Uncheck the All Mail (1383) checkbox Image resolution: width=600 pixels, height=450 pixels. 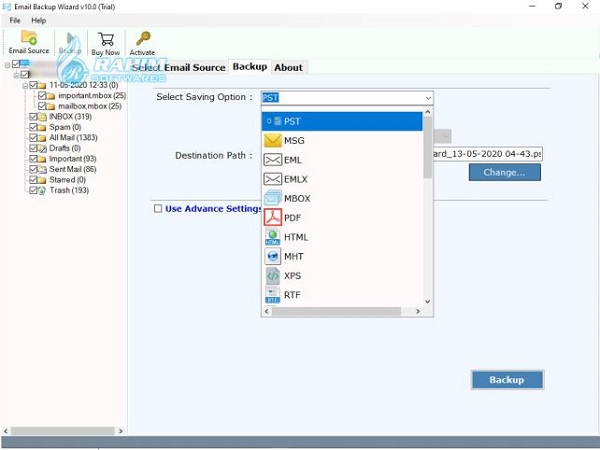[33, 137]
